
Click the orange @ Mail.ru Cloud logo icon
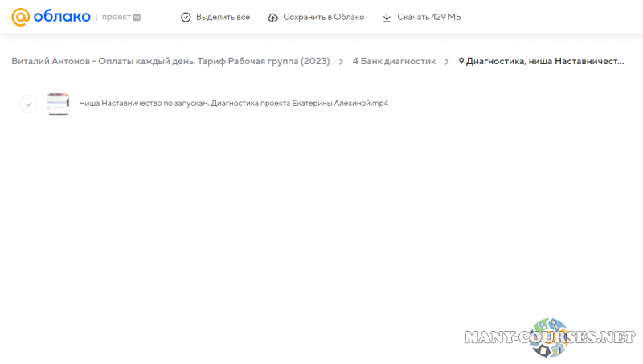click(x=20, y=17)
